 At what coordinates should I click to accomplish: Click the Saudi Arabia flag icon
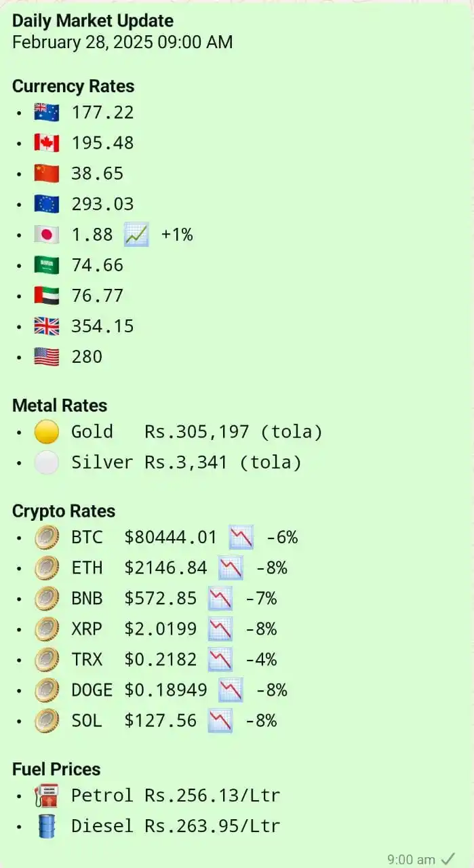(47, 265)
